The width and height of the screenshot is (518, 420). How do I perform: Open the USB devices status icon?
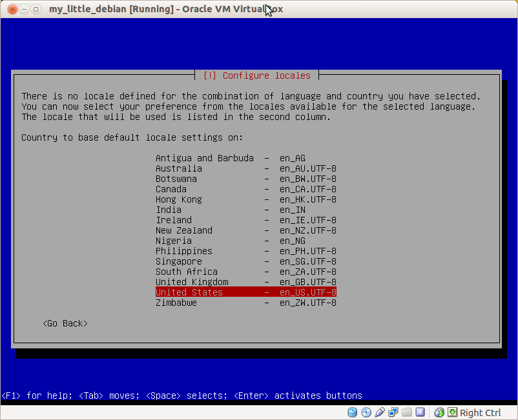(380, 412)
